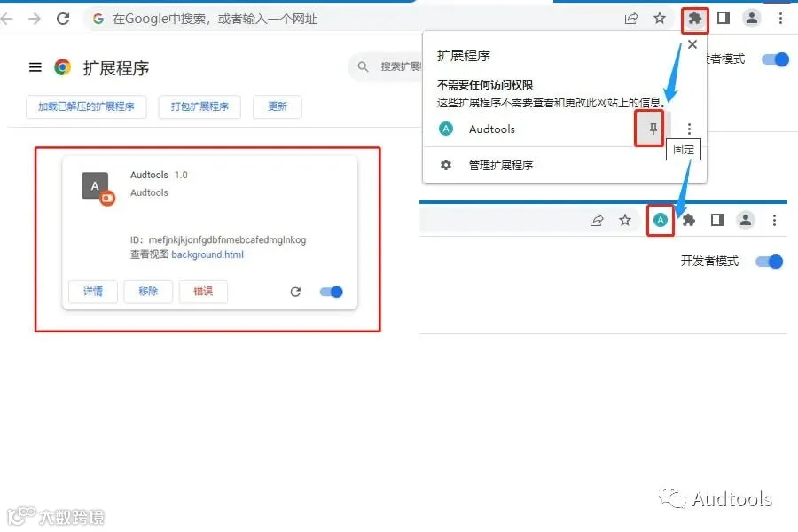Click 加载已解压的扩展程序 button
The width and height of the screenshot is (798, 532).
click(86, 106)
